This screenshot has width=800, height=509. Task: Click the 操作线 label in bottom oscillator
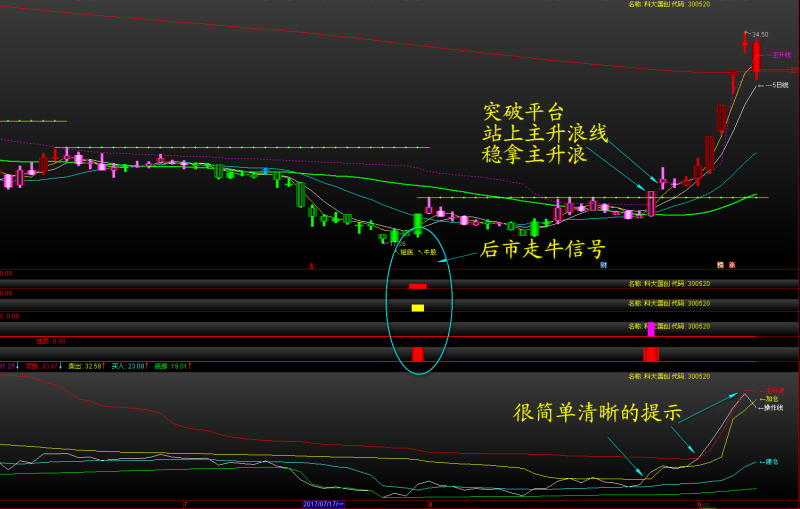[773, 408]
